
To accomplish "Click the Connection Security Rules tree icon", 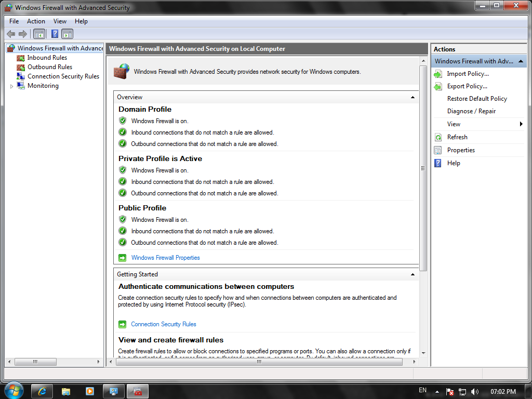I will tap(21, 76).
